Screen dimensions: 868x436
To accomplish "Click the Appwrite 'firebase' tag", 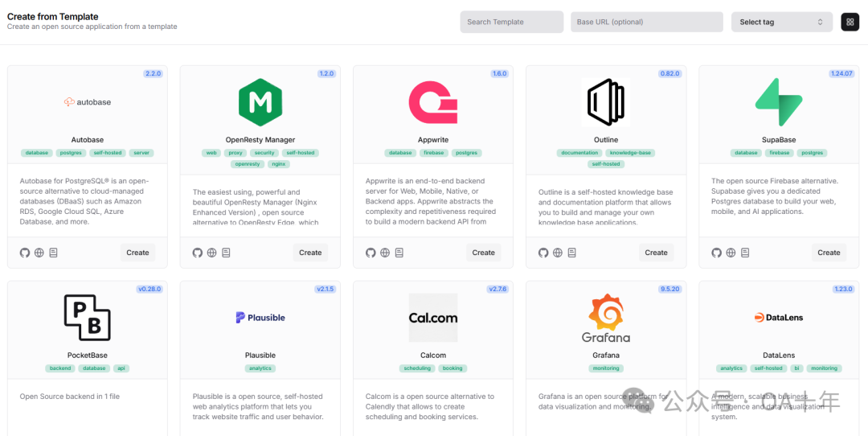I will (433, 153).
